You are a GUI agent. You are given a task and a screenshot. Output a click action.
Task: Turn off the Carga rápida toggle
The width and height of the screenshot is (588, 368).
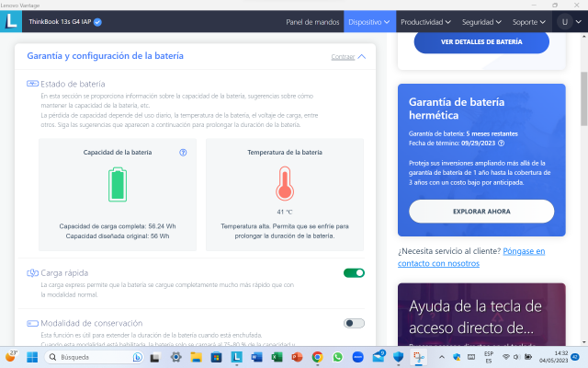[354, 273]
